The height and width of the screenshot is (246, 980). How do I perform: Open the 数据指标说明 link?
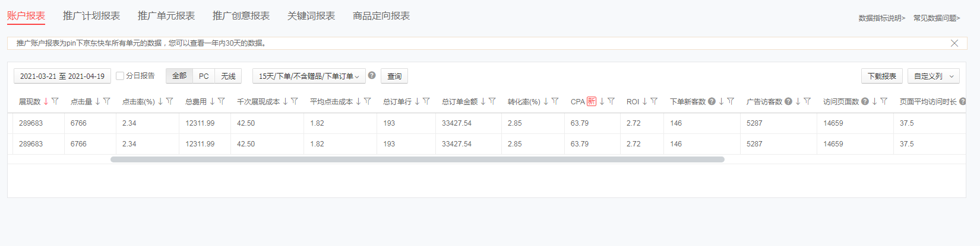tap(882, 18)
